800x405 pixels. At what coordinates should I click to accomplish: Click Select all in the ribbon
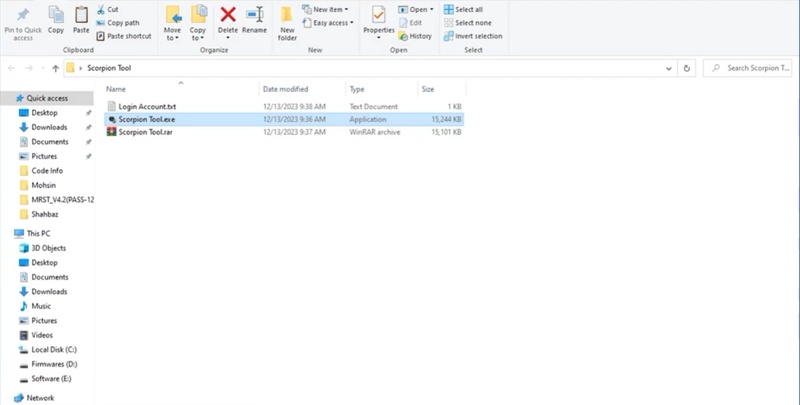[463, 10]
